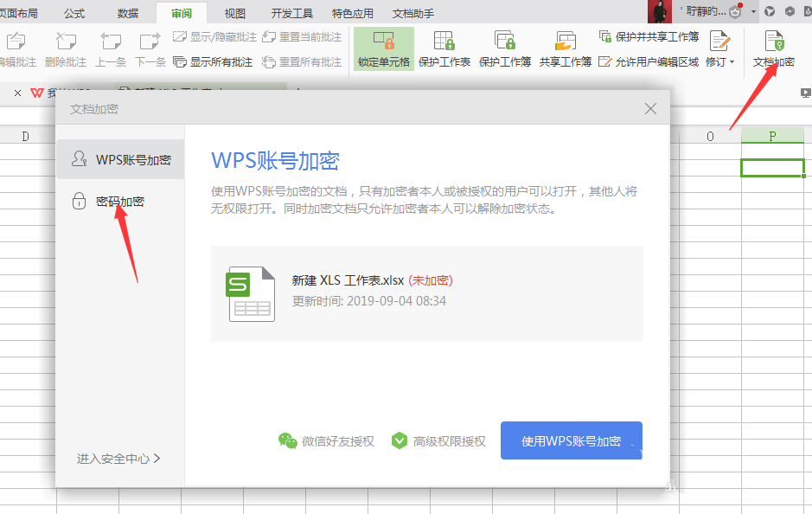Screen dimensions: 812x514
Task: Switch to the 文档助手 ribbon tab
Action: pyautogui.click(x=413, y=14)
